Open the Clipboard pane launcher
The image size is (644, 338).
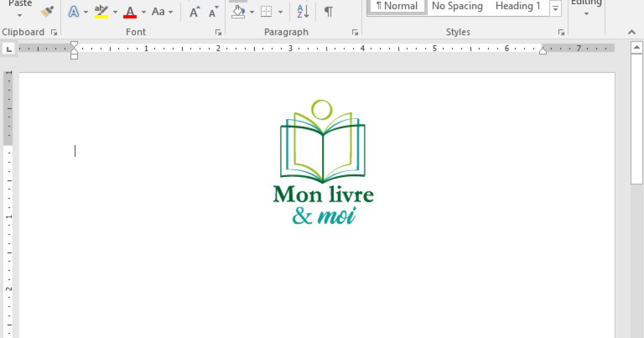coord(54,33)
